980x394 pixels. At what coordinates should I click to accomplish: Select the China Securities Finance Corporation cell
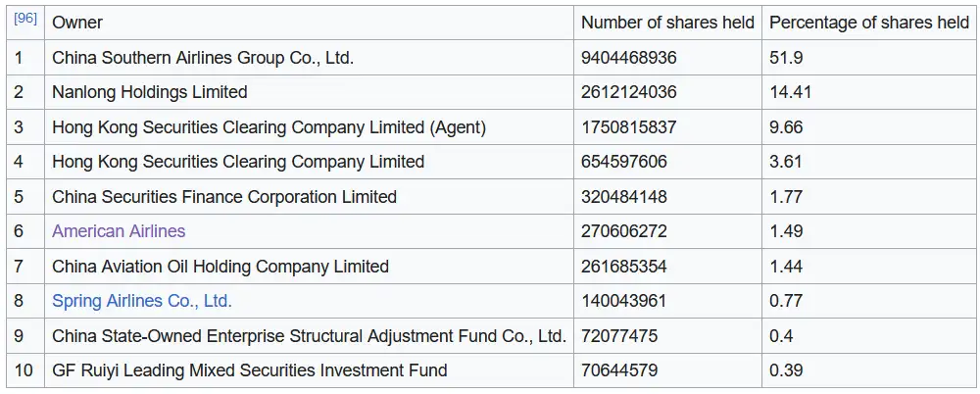click(x=224, y=197)
